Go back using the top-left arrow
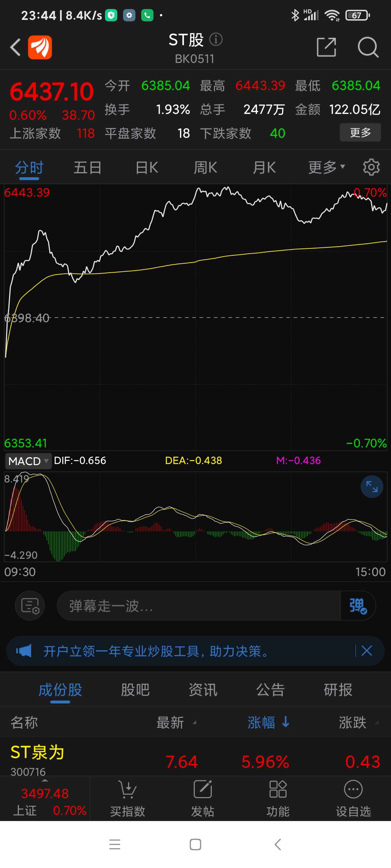391x868 pixels. 15,47
